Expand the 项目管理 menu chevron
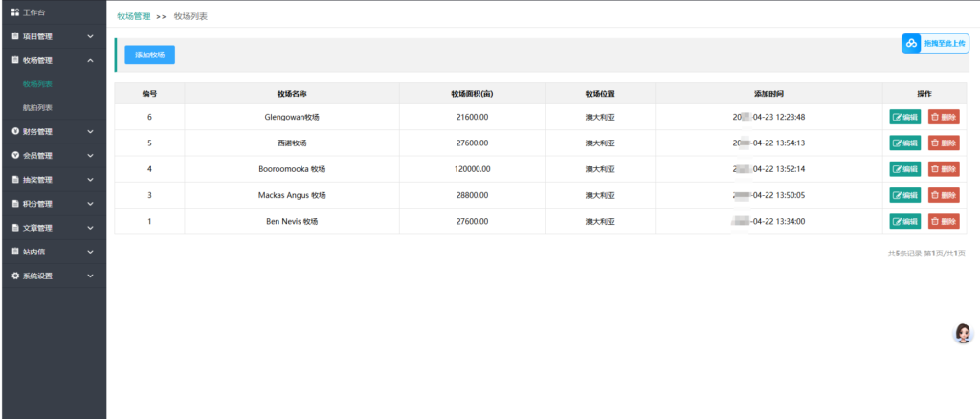Viewport: 980px width, 419px height. (x=90, y=36)
